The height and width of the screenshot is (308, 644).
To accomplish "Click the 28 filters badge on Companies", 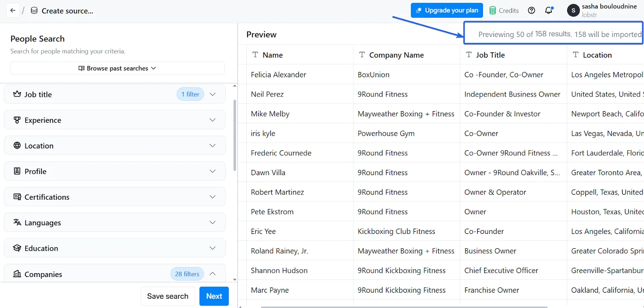I will [187, 274].
